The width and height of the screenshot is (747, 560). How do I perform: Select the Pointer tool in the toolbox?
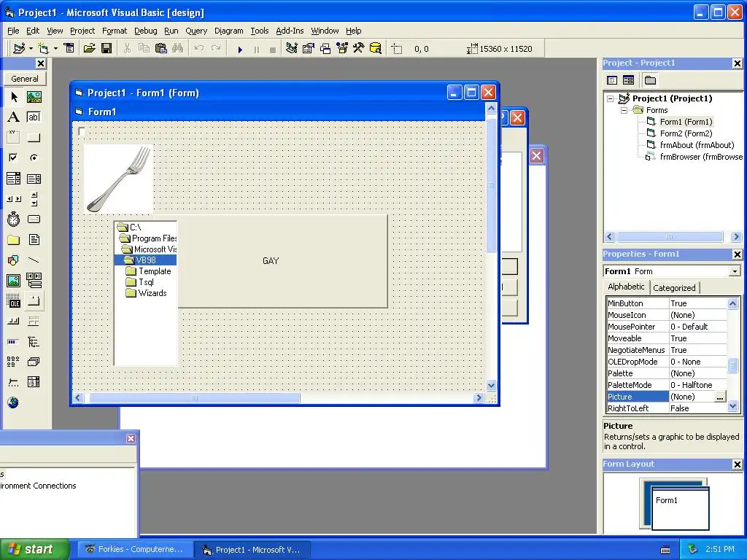pyautogui.click(x=14, y=97)
